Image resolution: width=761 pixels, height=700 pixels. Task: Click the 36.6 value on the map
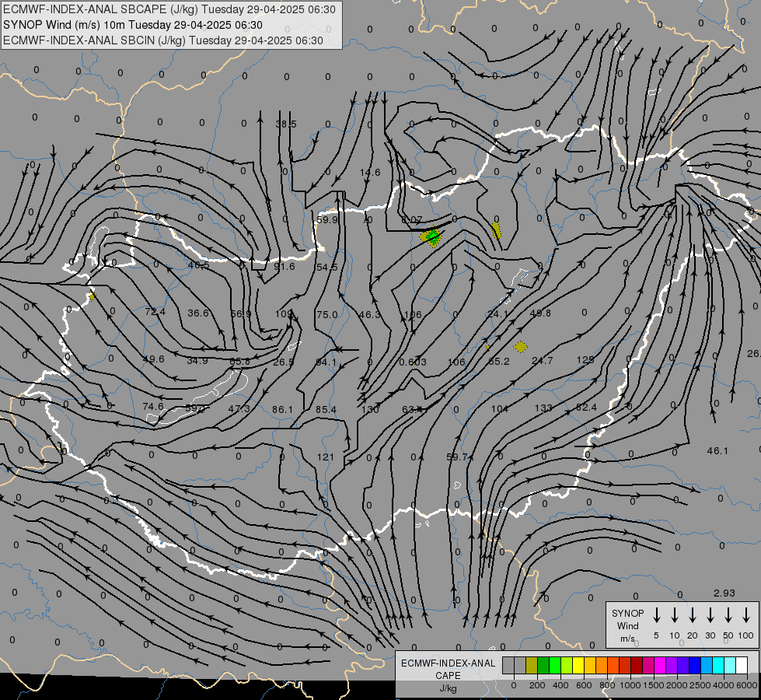(198, 313)
